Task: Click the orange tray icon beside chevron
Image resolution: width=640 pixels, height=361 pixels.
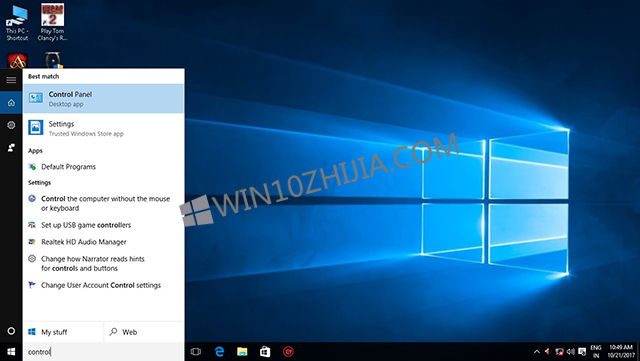Action: pos(548,352)
